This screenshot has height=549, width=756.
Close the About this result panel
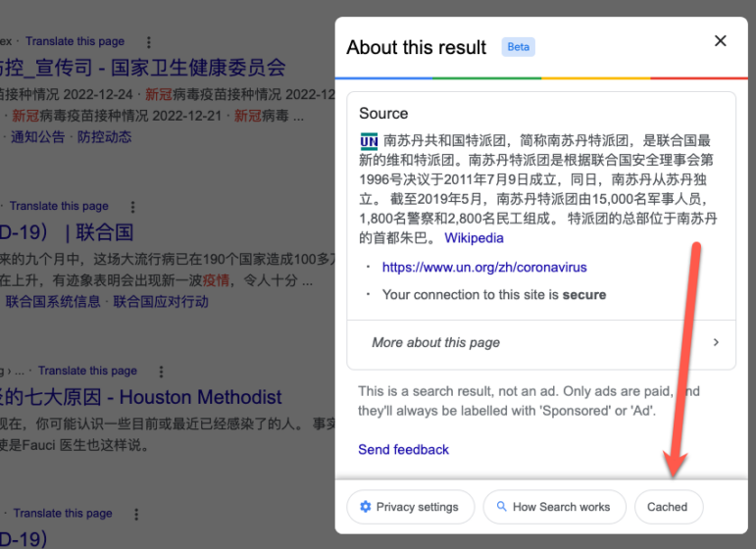(721, 41)
